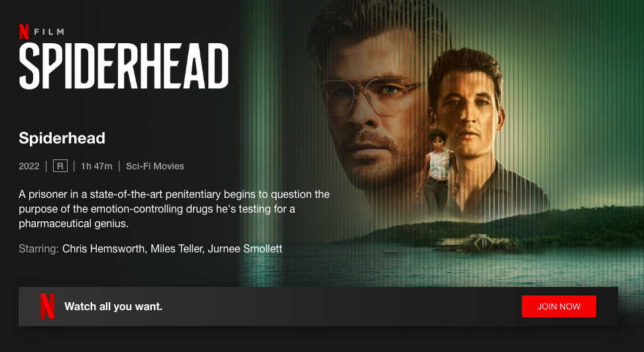
Task: Click the R maturity rating badge
Action: click(x=60, y=166)
